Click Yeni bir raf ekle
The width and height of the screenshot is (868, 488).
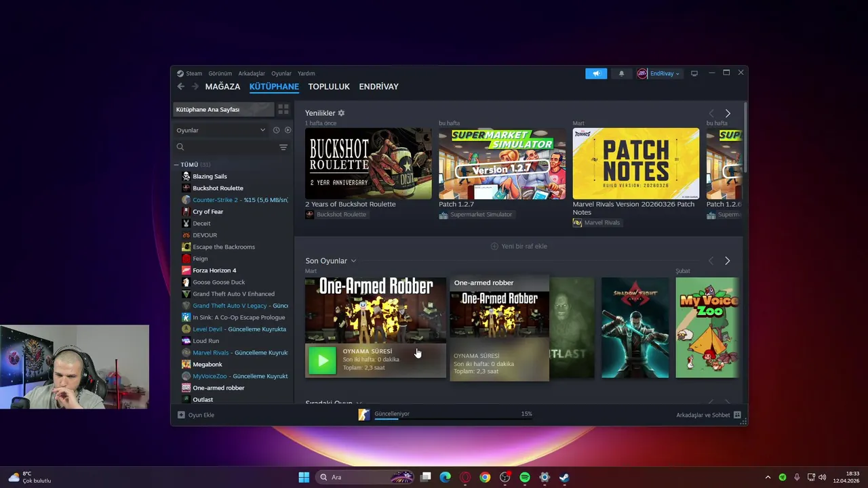(x=519, y=246)
